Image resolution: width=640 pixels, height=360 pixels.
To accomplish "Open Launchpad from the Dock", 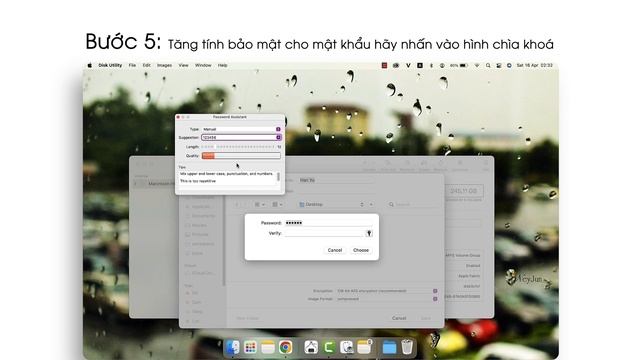I will [250, 347].
